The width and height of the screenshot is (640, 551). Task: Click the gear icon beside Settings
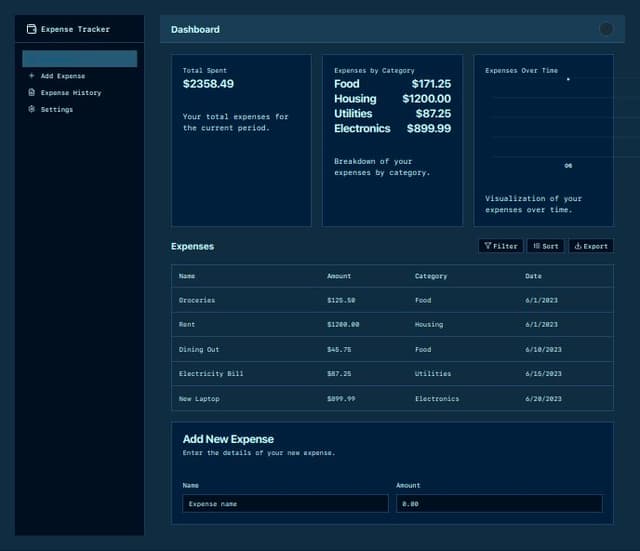pyautogui.click(x=31, y=109)
